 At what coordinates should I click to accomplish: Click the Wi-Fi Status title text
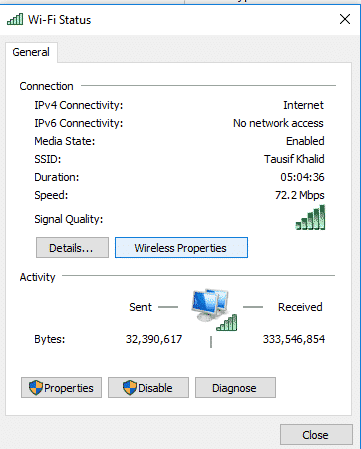coord(59,20)
